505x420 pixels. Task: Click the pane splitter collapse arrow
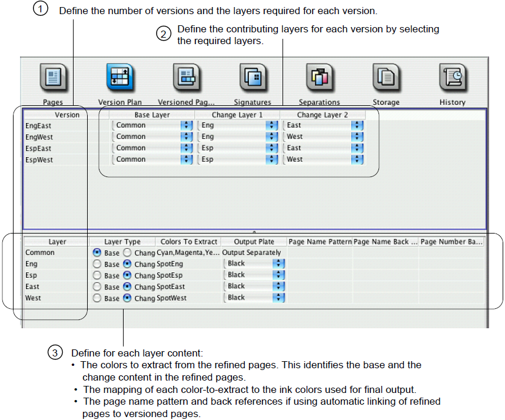pyautogui.click(x=254, y=232)
